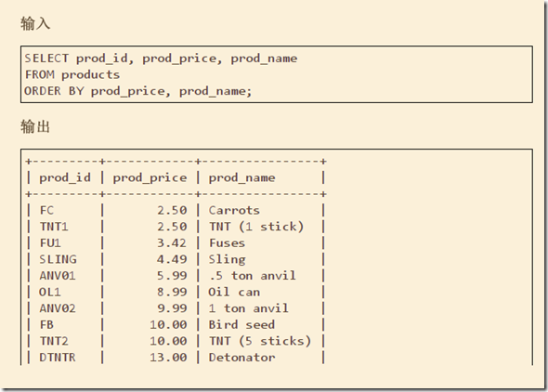This screenshot has width=548, height=392.
Task: Click the prod_id column header
Action: (x=65, y=177)
